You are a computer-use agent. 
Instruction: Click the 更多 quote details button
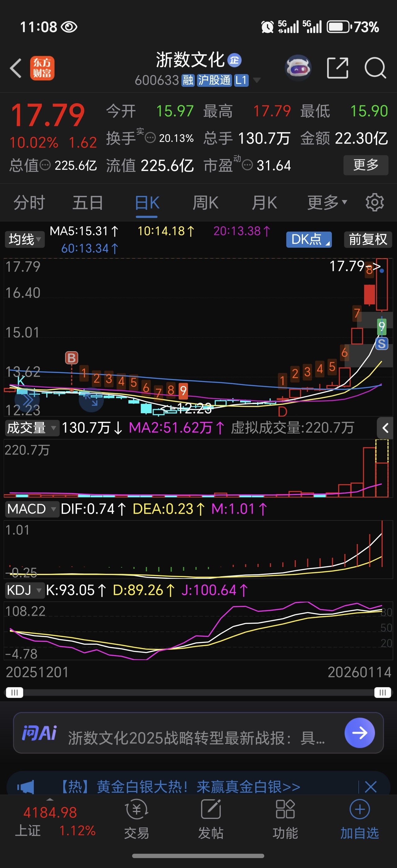[x=366, y=165]
